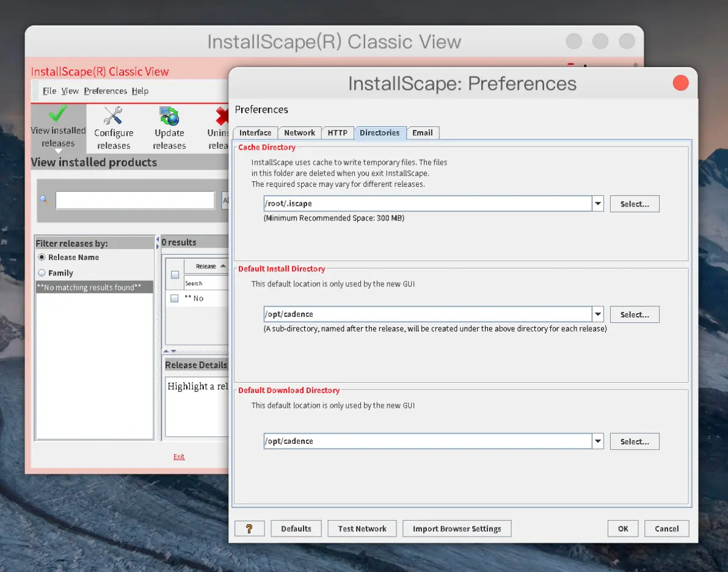This screenshot has height=572, width=728.
Task: Click the red X Uninstall releases icon
Action: click(222, 116)
